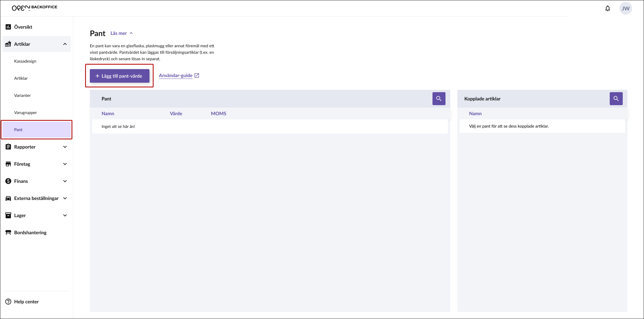Open the Artiklar submenu item
644x319 pixels.
[x=37, y=78]
